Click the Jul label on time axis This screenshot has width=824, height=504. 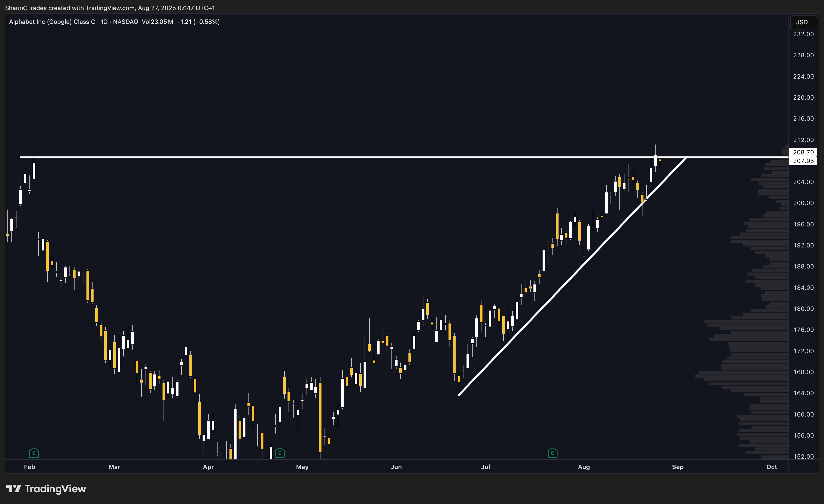tap(486, 467)
